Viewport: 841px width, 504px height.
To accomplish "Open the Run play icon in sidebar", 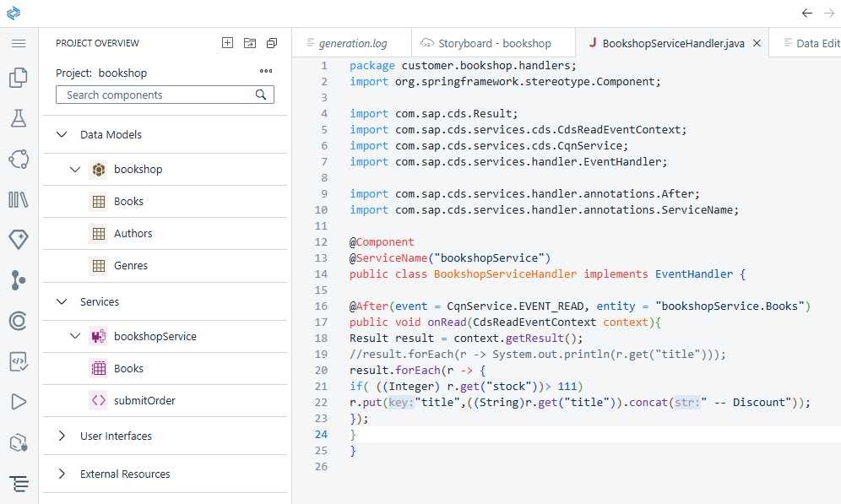I will coord(19,402).
